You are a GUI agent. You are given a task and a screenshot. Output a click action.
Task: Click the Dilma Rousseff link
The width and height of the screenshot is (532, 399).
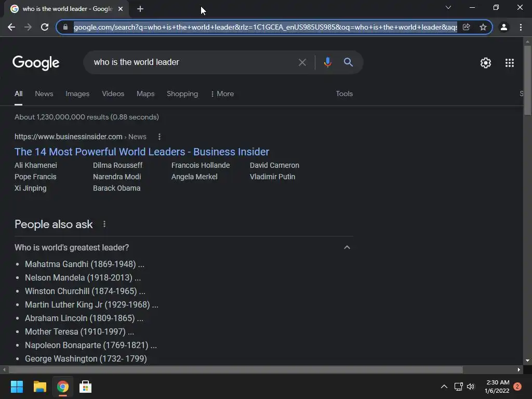(x=118, y=165)
